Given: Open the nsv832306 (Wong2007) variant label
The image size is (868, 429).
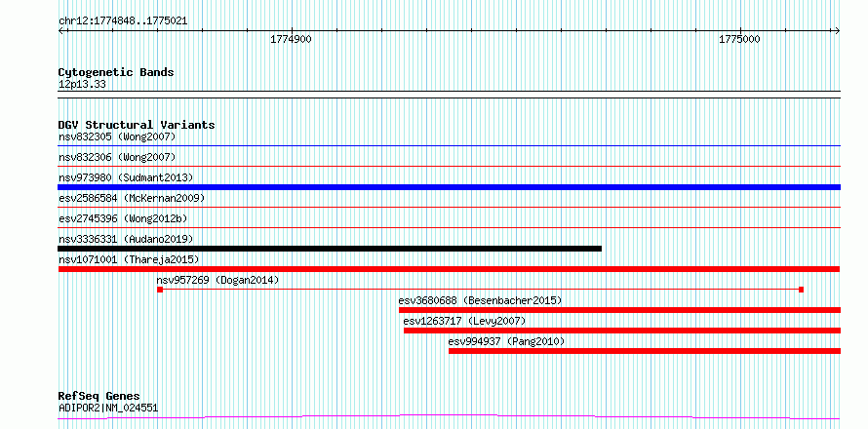Looking at the screenshot, I should (117, 157).
